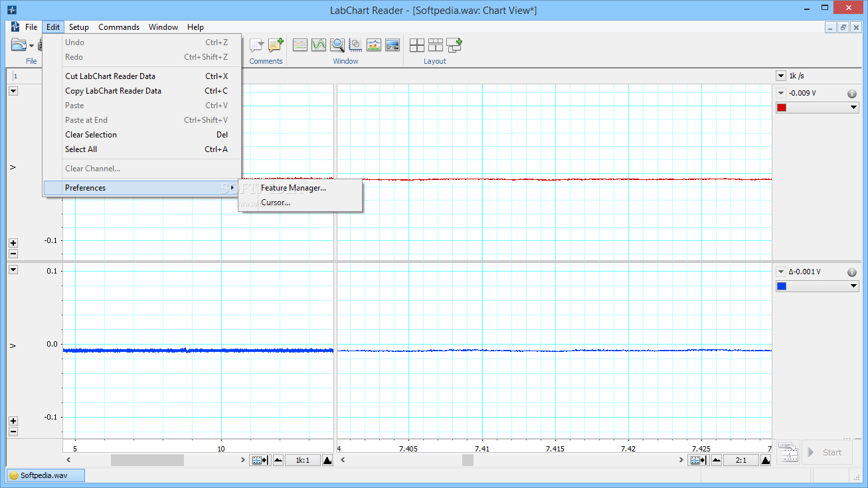This screenshot has width=868, height=488.
Task: Choose Select All from Edit menu
Action: pyautogui.click(x=141, y=149)
